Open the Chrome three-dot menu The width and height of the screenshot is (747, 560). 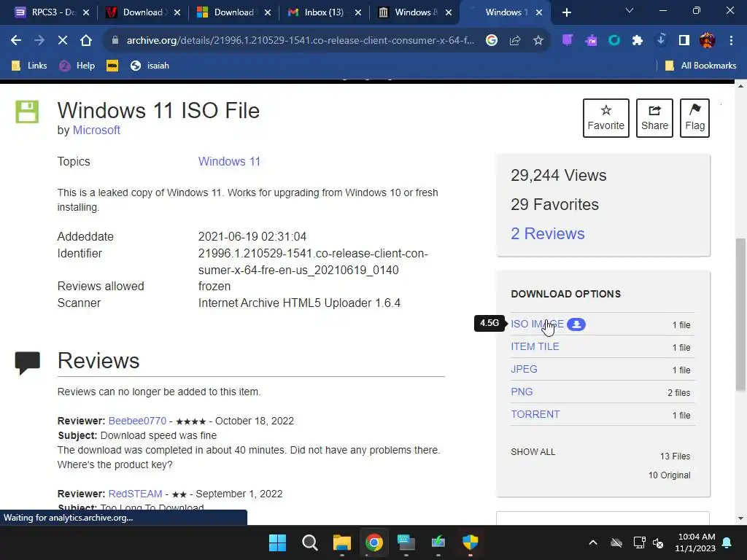click(731, 41)
